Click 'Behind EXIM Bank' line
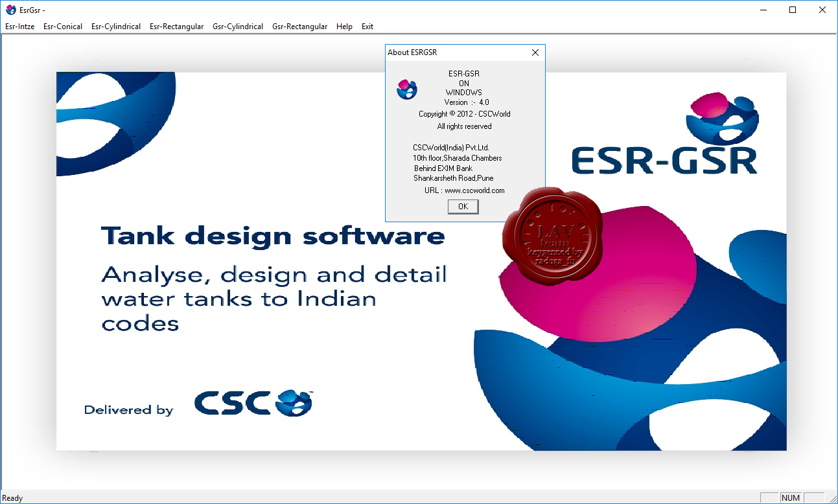Screen dimensions: 838x504 (443, 168)
